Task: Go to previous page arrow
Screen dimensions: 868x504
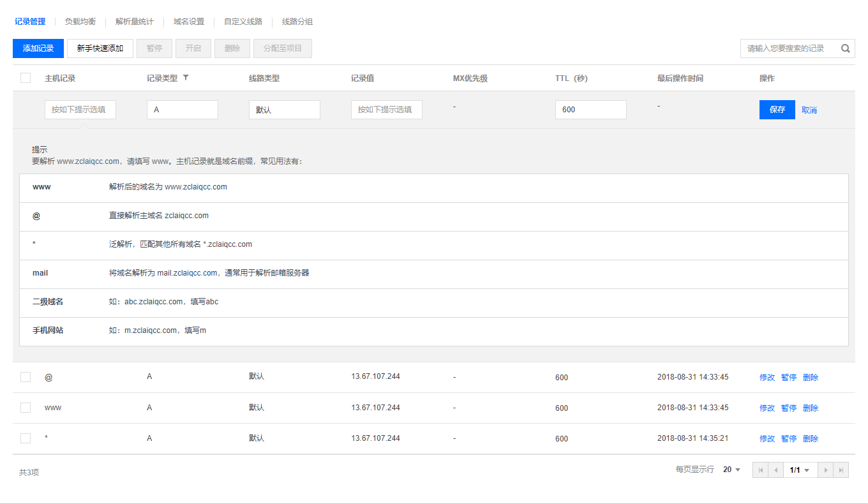Action: [775, 470]
